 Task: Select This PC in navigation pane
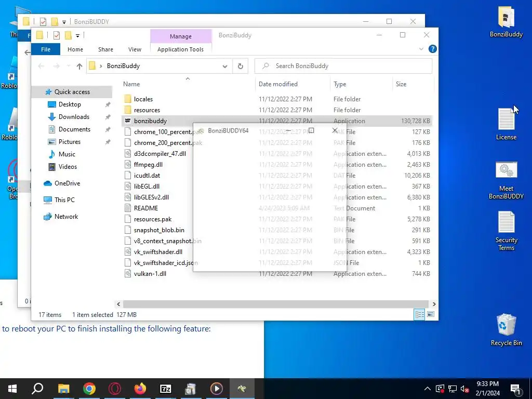pos(64,200)
